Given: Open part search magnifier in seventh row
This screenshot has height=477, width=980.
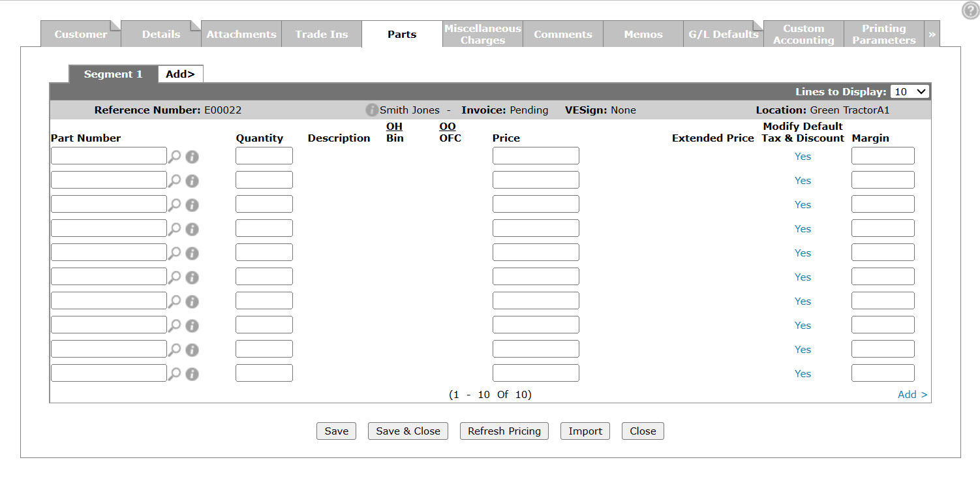Looking at the screenshot, I should 174,301.
